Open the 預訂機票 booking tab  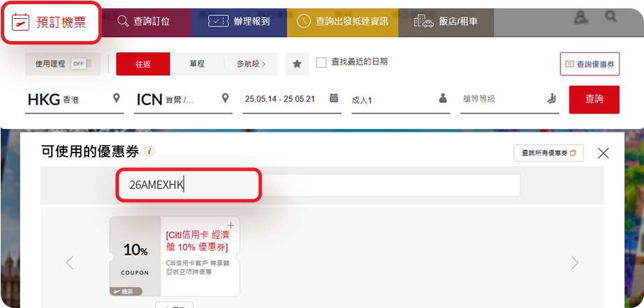[x=50, y=22]
